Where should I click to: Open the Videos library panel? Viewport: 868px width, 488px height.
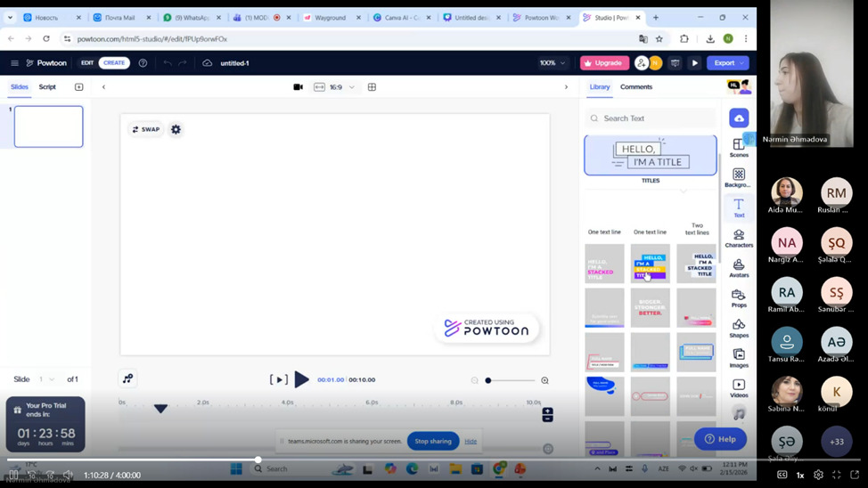click(x=738, y=387)
